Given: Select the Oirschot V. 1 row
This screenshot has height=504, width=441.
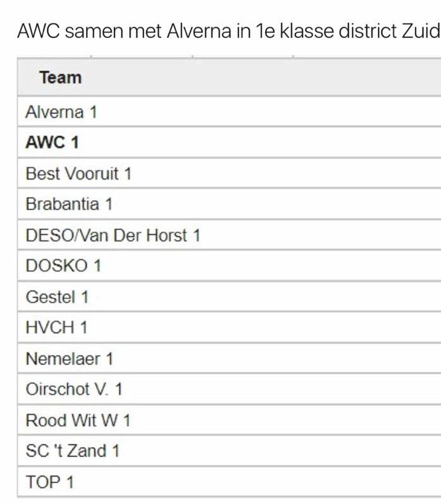Looking at the screenshot, I should point(74,389).
